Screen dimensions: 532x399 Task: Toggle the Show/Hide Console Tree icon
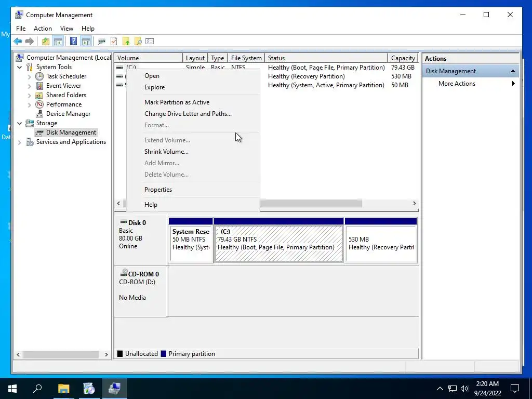(58, 42)
